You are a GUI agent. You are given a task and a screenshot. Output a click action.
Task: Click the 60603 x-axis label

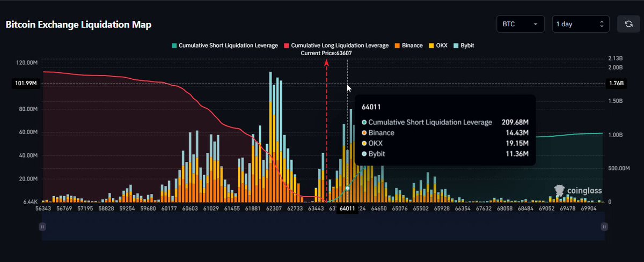(191, 208)
